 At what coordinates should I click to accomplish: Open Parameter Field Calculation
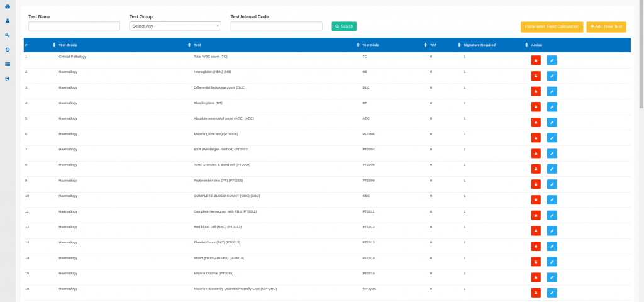(x=552, y=26)
